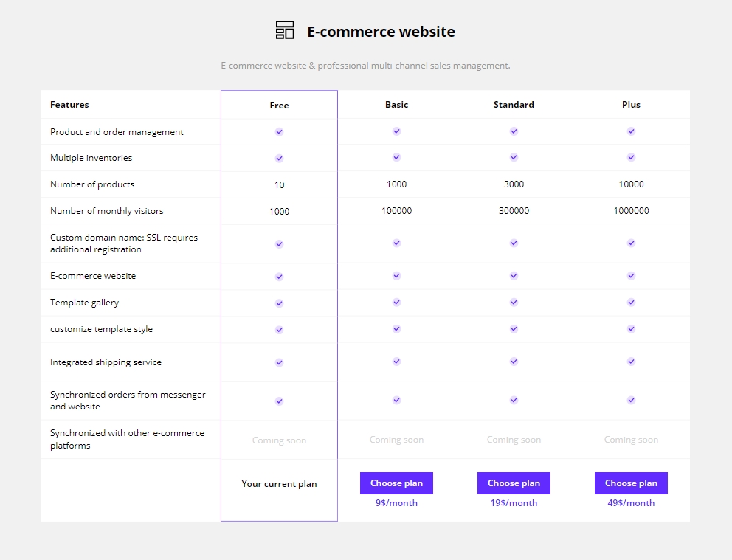
Task: Click Basic plan checkmark for customize template style
Action: click(396, 328)
